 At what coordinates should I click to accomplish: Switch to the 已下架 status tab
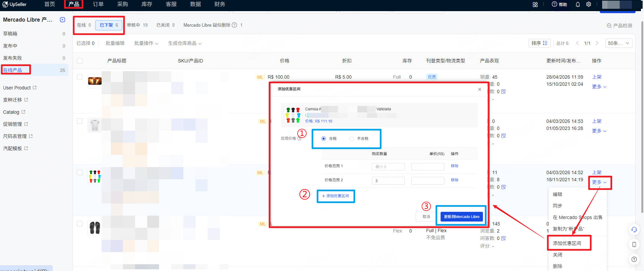pyautogui.click(x=109, y=25)
